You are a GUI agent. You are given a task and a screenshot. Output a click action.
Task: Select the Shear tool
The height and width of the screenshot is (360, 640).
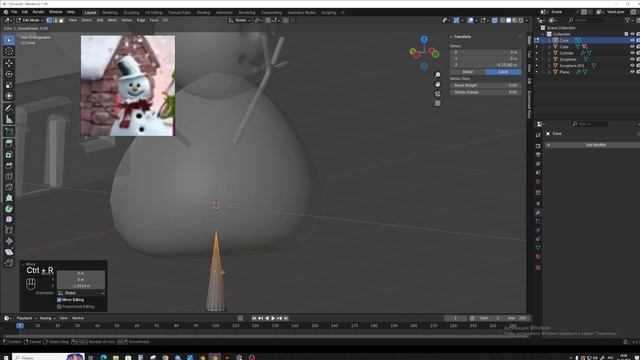tap(9, 252)
